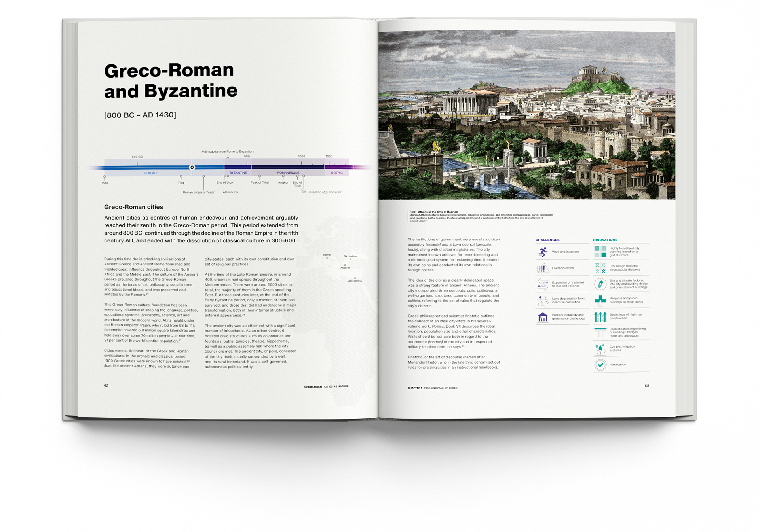Click the strong social divisions icon
This screenshot has width=760, height=532.
600,268
